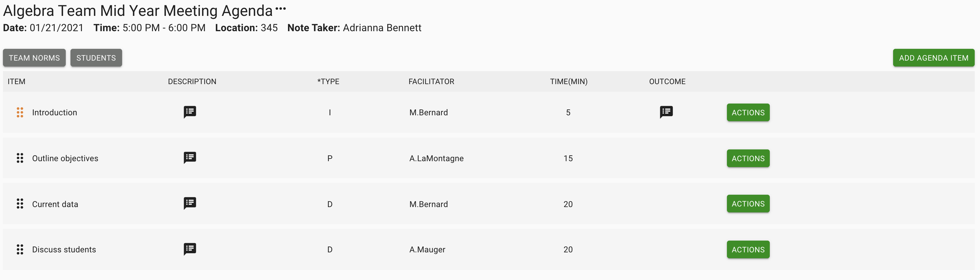Select the drag handle beside Discuss students

pos(20,249)
